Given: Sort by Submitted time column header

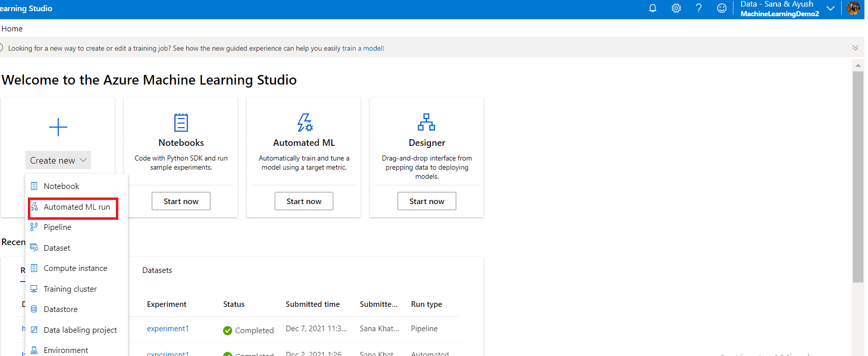Looking at the screenshot, I should coord(313,304).
